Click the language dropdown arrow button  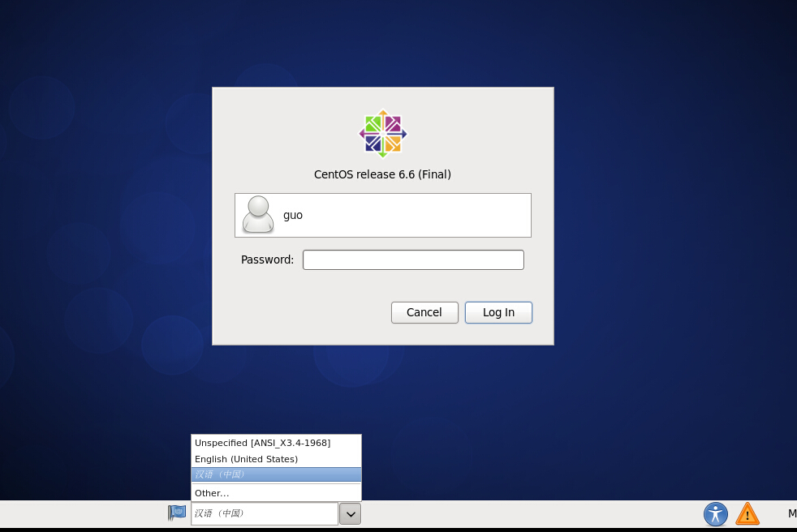351,513
